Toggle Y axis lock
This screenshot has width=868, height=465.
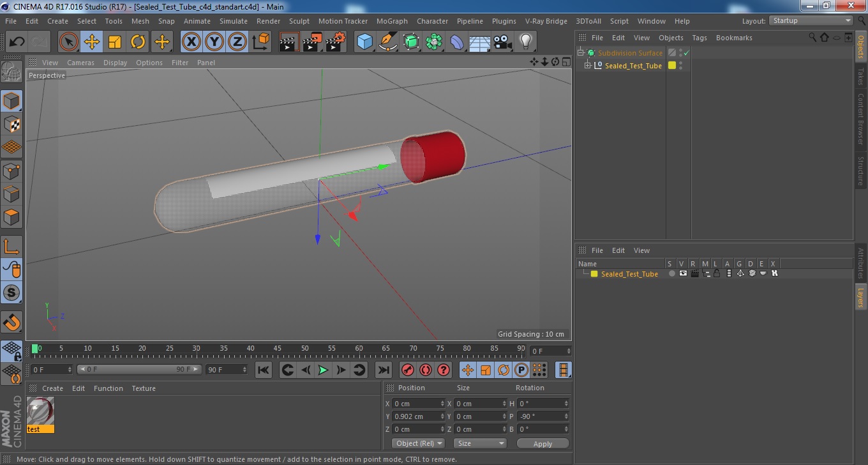point(214,42)
